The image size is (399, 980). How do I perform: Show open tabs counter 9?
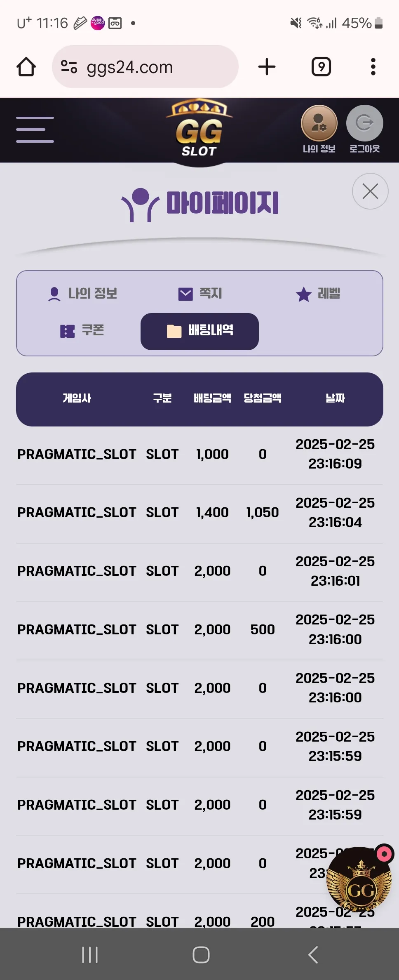tap(321, 67)
